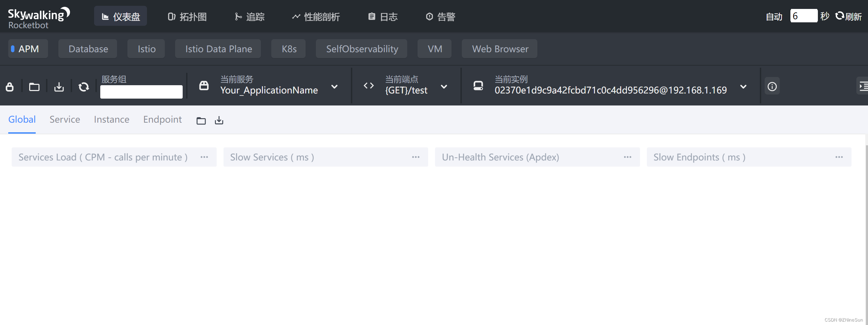Toggle the 自动 auto refresh button
This screenshot has height=325, width=868.
(774, 16)
